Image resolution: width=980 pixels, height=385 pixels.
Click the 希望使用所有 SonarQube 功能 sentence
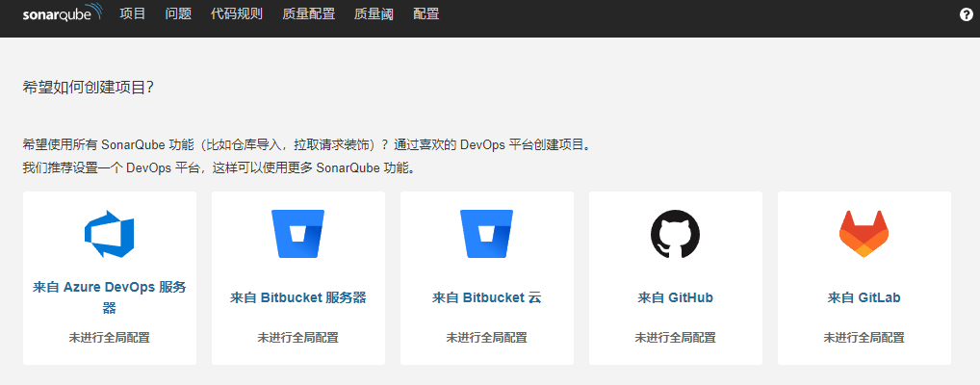(306, 145)
